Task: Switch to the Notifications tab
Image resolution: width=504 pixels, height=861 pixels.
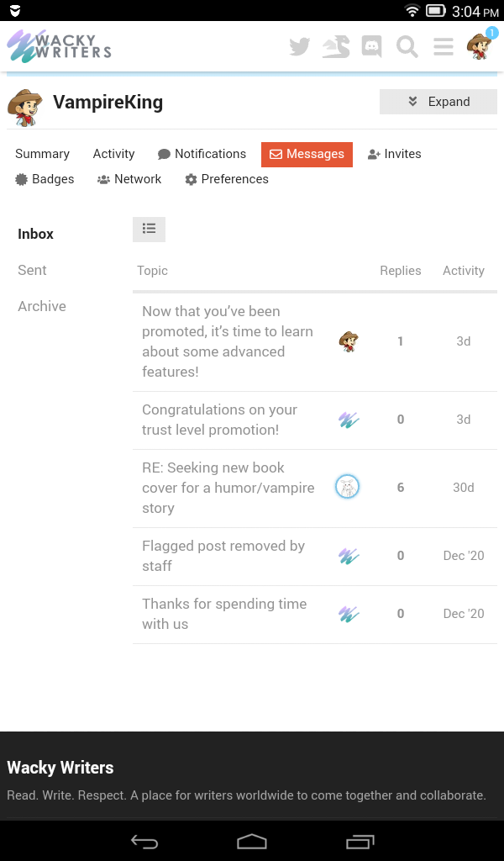Action: click(202, 154)
